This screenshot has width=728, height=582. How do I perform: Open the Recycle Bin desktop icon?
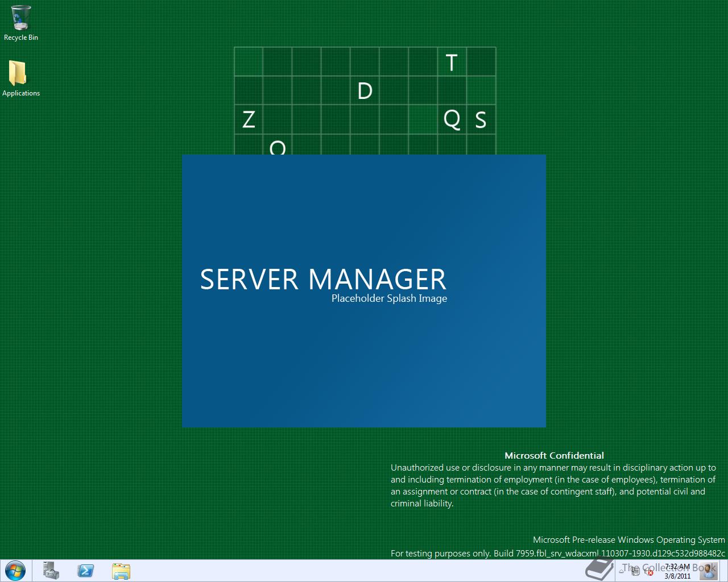point(21,23)
